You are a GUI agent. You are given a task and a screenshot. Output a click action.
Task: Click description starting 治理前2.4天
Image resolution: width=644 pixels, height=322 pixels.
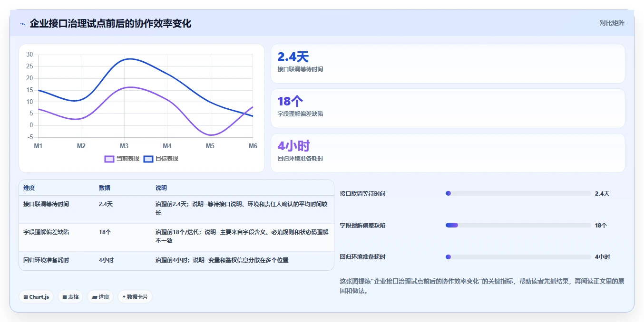242,208
